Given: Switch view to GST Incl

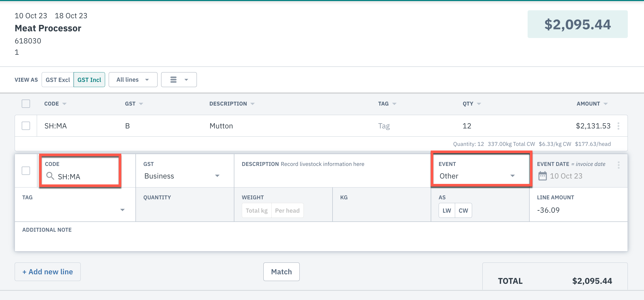Looking at the screenshot, I should 89,80.
